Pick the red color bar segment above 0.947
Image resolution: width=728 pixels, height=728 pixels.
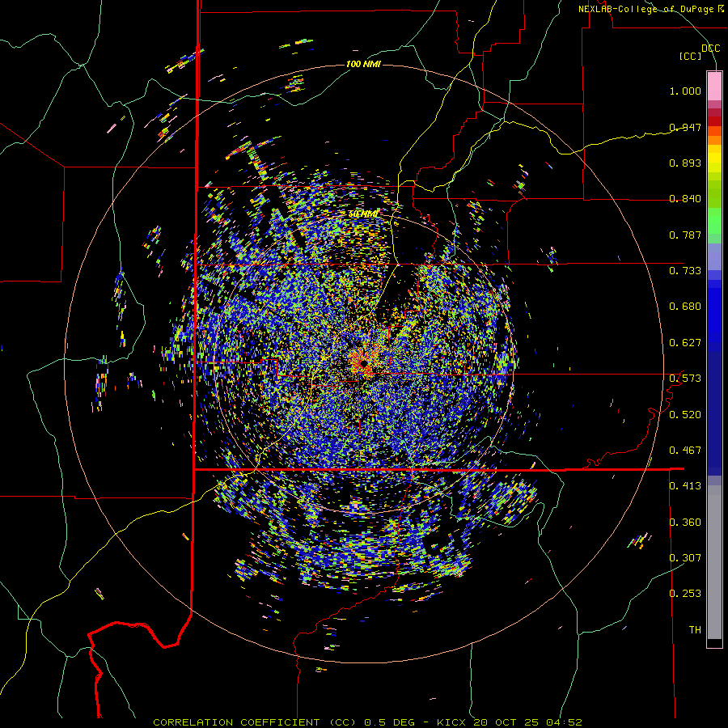tap(714, 121)
